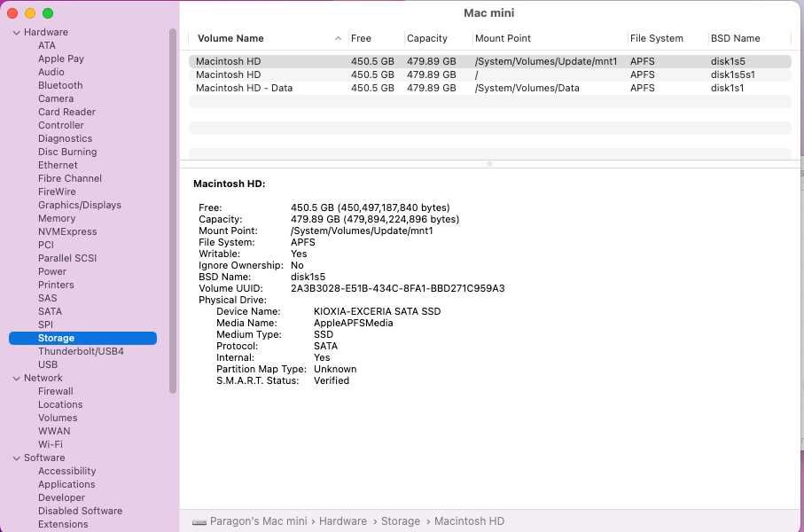Click Storage in the path bar
Image resolution: width=804 pixels, height=532 pixels.
tap(401, 521)
